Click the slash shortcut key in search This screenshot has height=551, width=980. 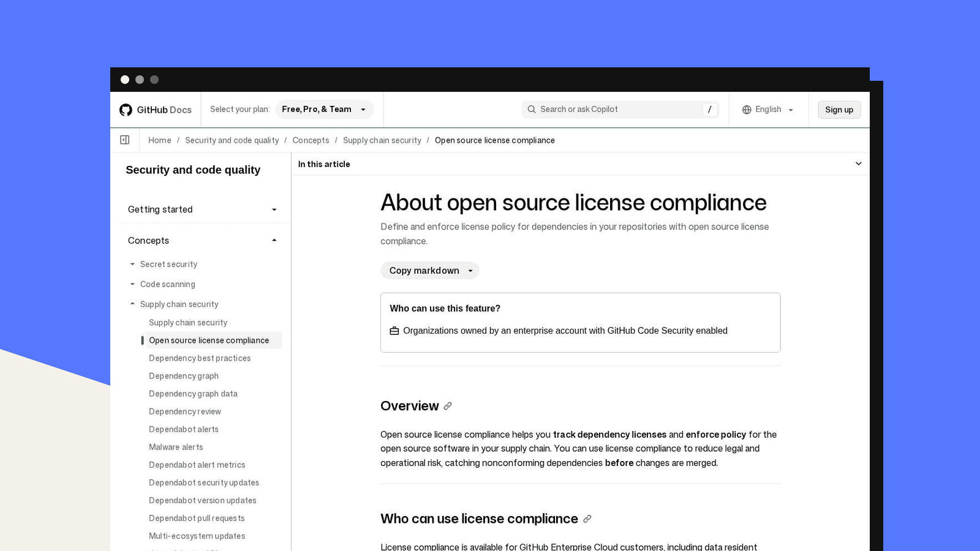pyautogui.click(x=710, y=110)
